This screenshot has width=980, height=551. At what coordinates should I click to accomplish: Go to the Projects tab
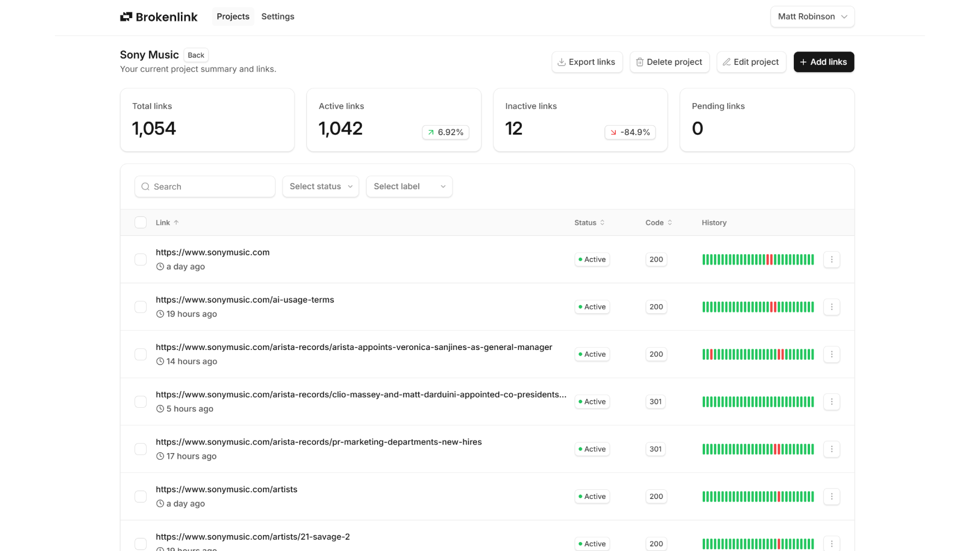click(233, 17)
